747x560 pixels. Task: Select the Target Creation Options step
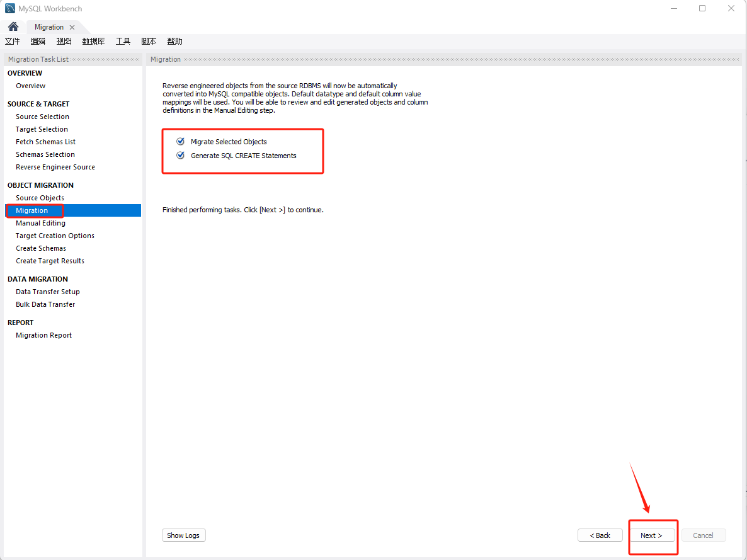pyautogui.click(x=55, y=236)
